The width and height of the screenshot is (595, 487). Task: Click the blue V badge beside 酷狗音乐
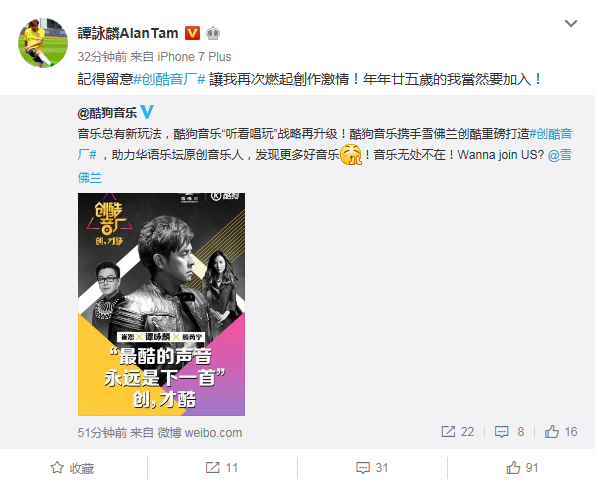147,112
